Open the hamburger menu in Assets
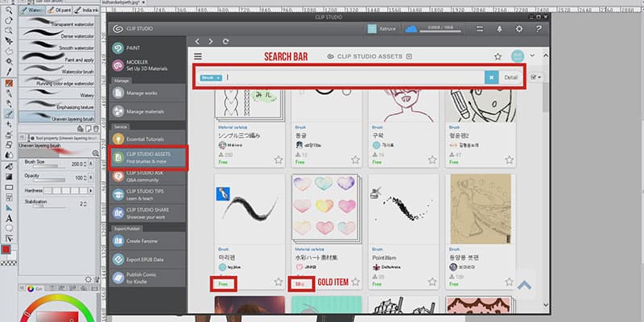644x322 pixels. point(198,56)
